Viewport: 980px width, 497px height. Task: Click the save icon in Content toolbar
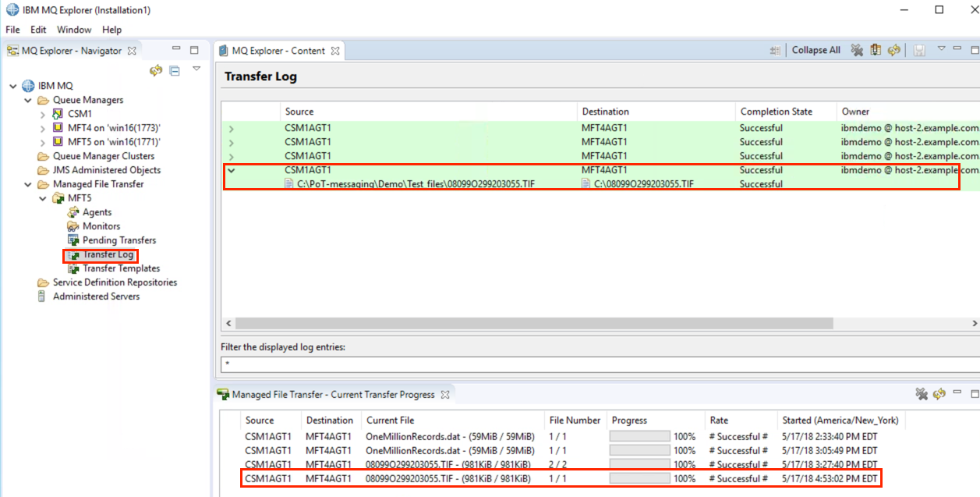point(919,51)
